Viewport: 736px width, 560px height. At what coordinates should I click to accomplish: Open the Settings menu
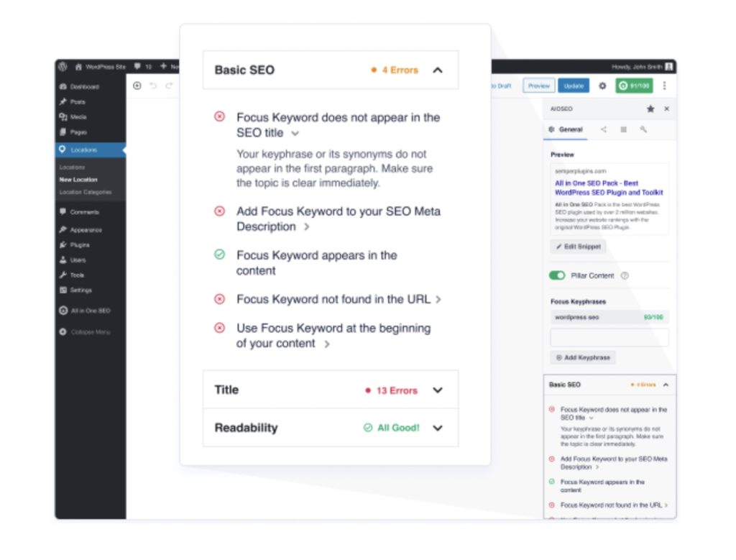point(75,290)
